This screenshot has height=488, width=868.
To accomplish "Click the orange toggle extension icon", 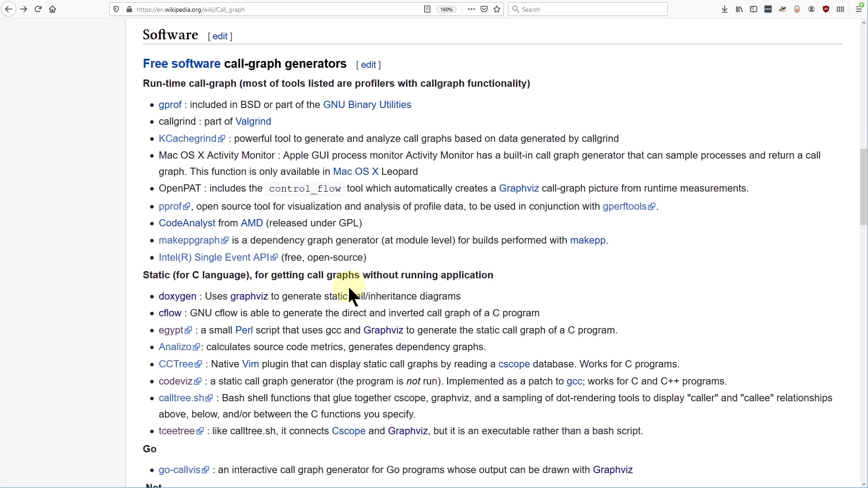I will (x=797, y=9).
